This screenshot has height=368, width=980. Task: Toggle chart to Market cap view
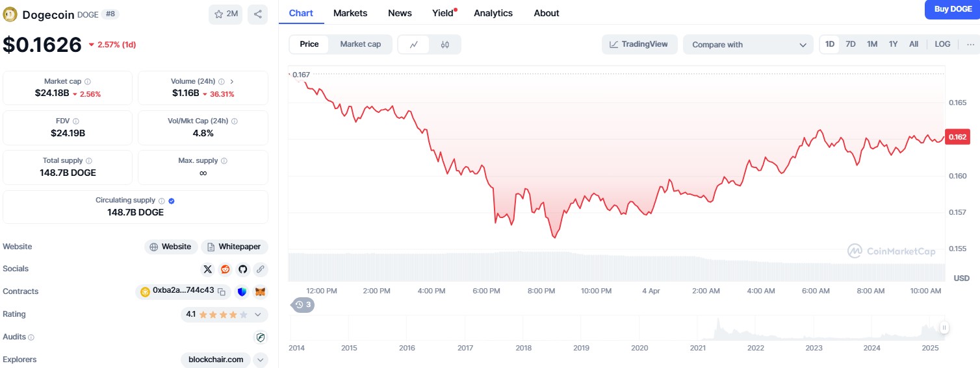tap(360, 44)
